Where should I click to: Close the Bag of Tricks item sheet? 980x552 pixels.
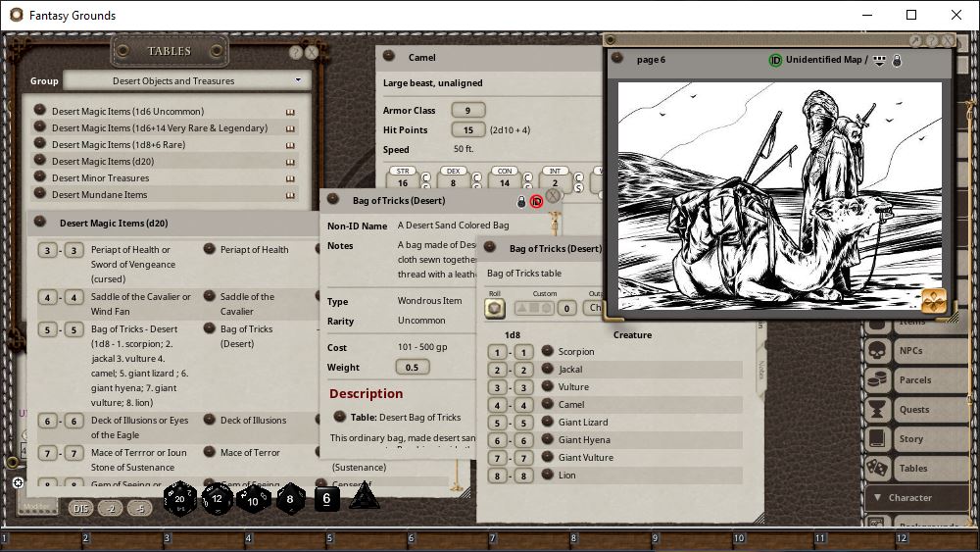coord(553,196)
